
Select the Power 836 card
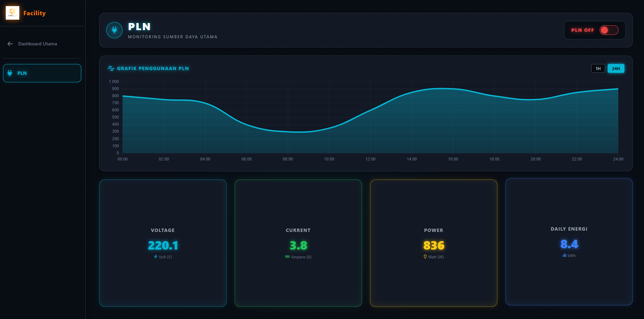click(x=434, y=243)
